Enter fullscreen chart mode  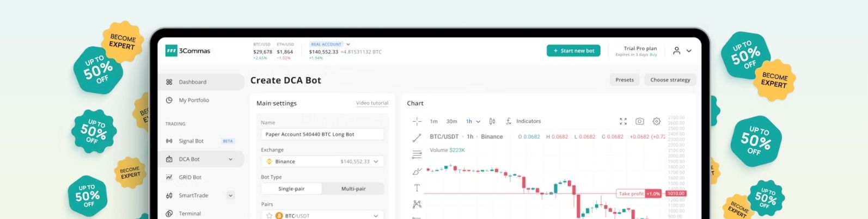pos(624,121)
